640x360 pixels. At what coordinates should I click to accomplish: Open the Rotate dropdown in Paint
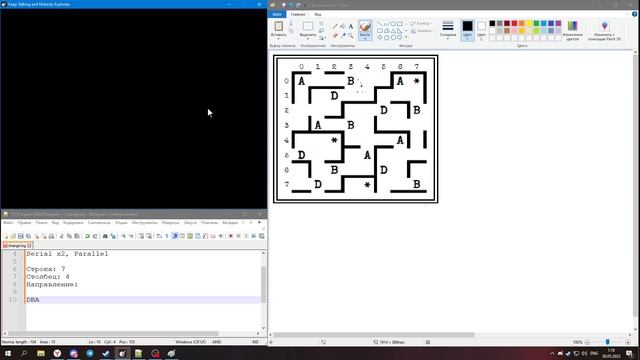(x=322, y=38)
